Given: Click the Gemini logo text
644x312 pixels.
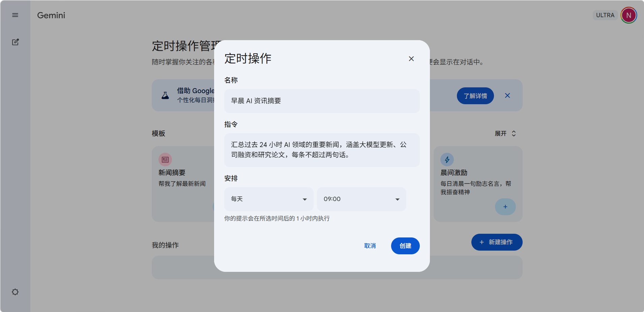Looking at the screenshot, I should click(51, 15).
